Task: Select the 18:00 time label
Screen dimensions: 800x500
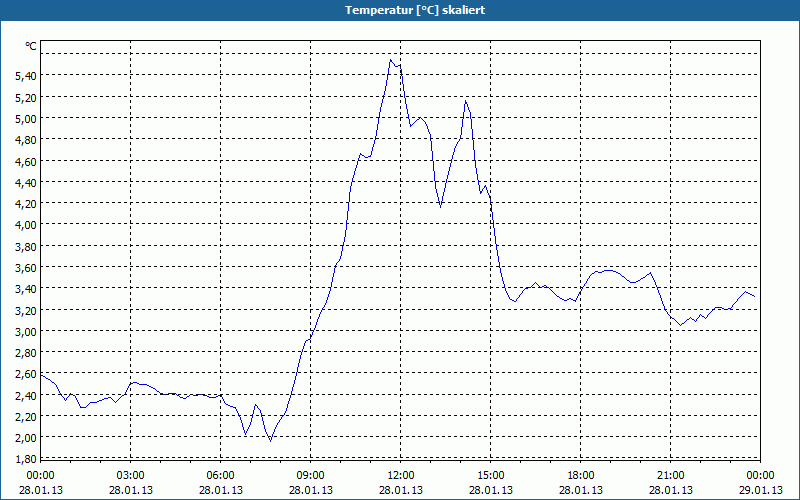Action: [x=581, y=476]
